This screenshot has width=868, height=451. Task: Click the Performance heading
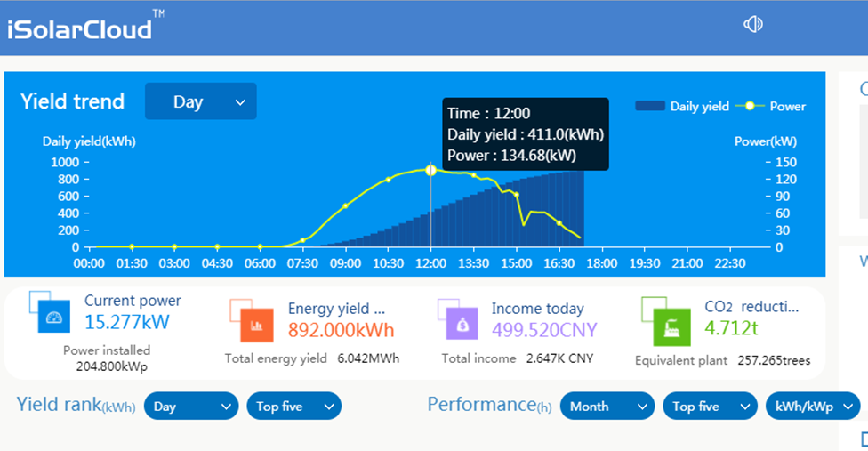point(489,405)
